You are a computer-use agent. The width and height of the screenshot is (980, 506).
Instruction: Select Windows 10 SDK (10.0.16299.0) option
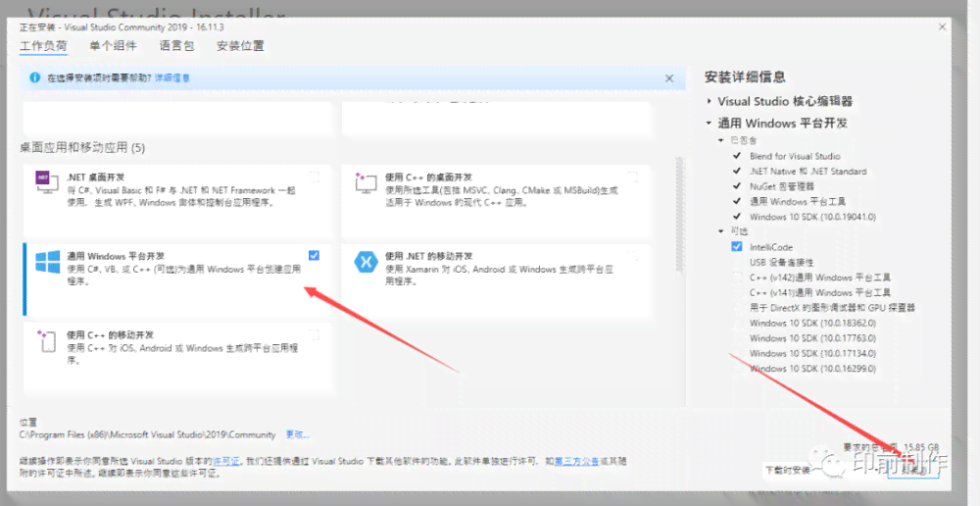(812, 369)
